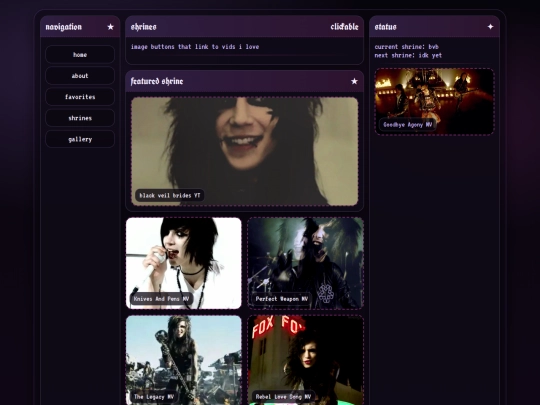Click the 'featured shrine' heading

pyautogui.click(x=157, y=81)
